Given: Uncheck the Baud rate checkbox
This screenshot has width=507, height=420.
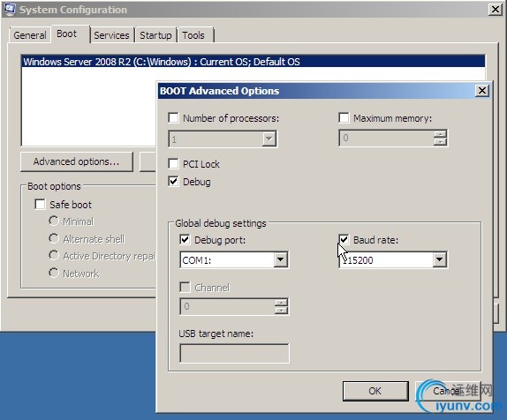Looking at the screenshot, I should [x=344, y=239].
